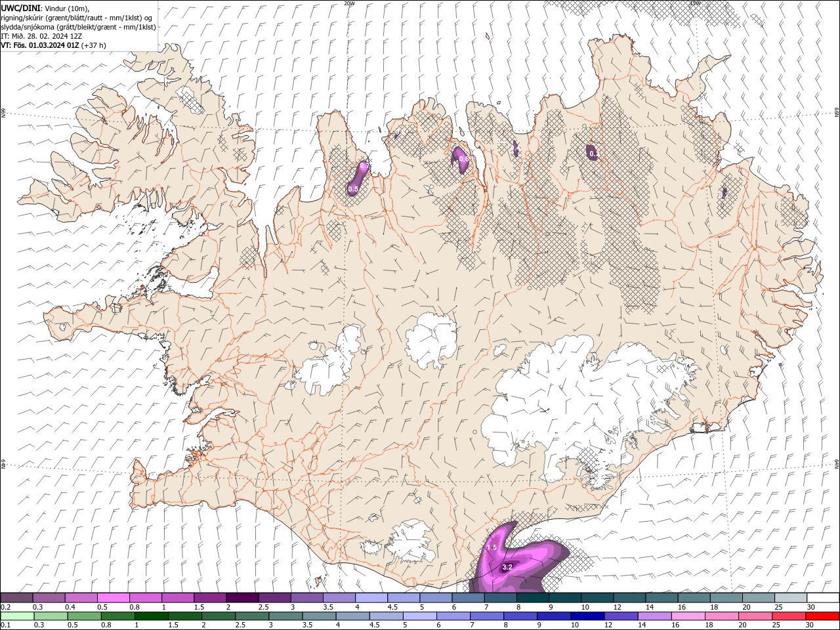Pick the 1 dark green swatch in lower scale
The image size is (840, 630).
[x=151, y=616]
